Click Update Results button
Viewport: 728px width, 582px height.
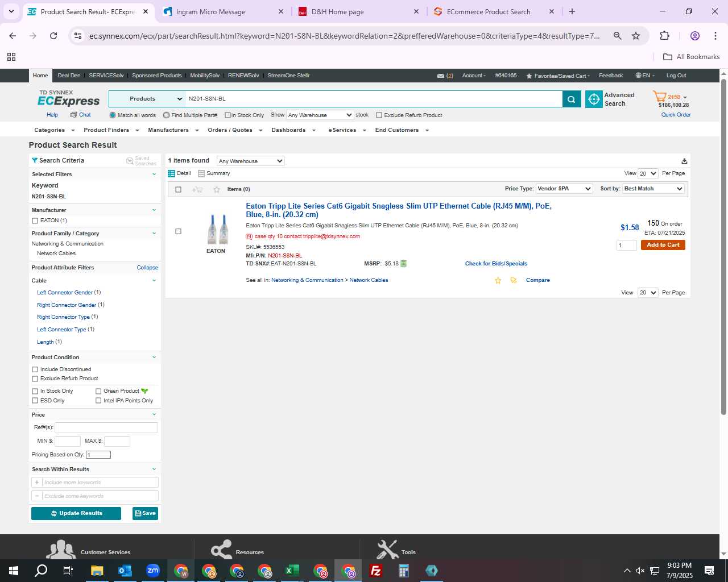click(x=76, y=513)
